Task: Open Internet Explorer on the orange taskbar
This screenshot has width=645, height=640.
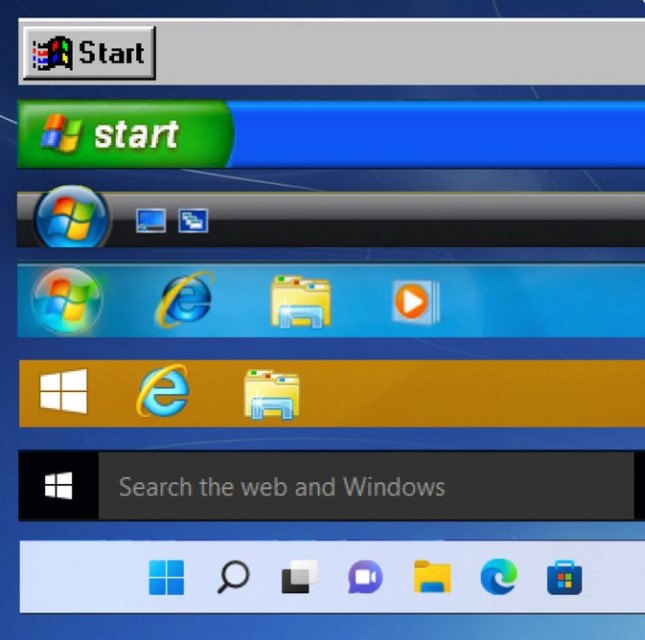Action: coord(163,391)
